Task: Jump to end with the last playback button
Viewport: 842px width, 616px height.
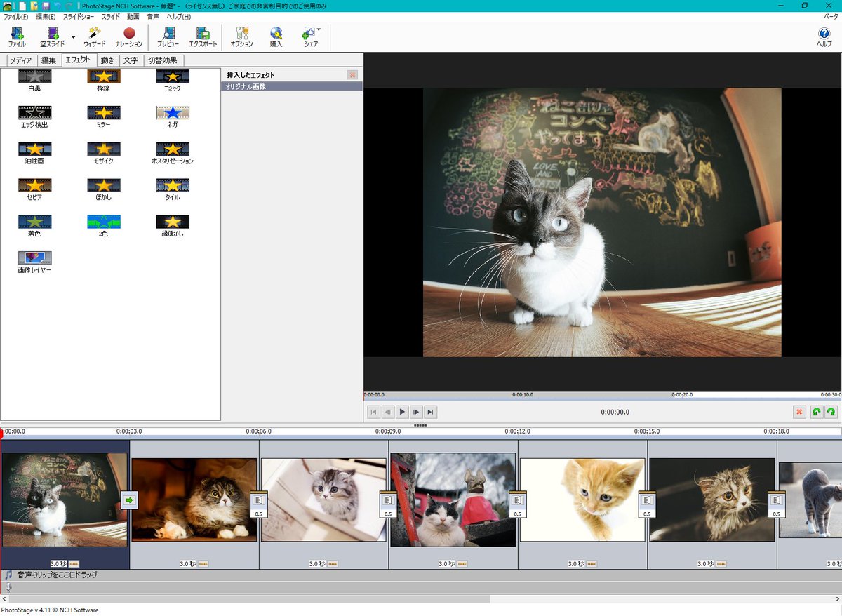Action: tap(431, 412)
